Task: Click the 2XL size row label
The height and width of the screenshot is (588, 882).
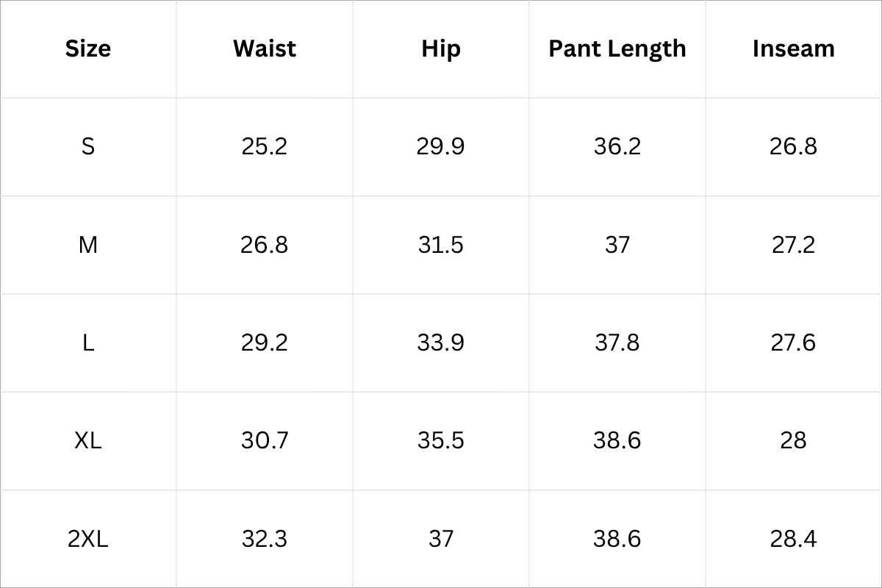Action: (x=88, y=539)
